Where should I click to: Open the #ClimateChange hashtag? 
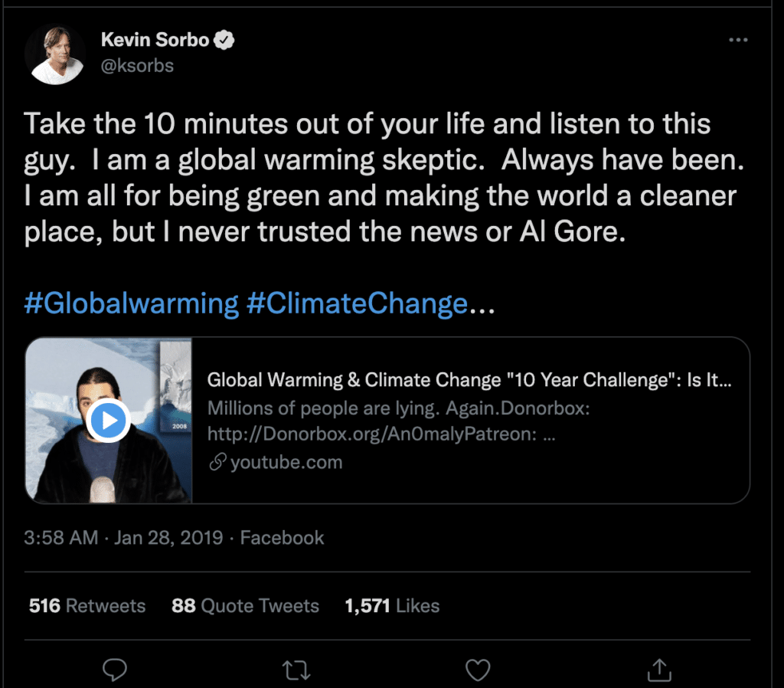point(358,303)
